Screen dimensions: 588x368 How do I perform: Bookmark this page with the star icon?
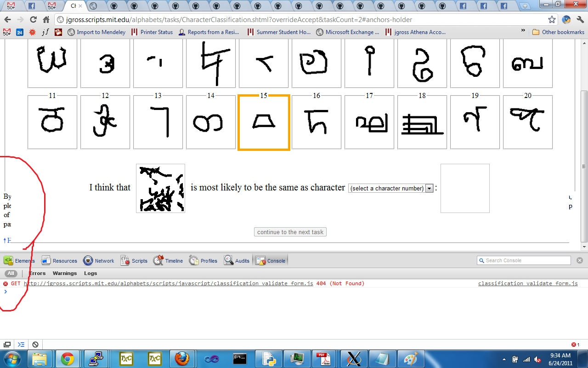[552, 20]
